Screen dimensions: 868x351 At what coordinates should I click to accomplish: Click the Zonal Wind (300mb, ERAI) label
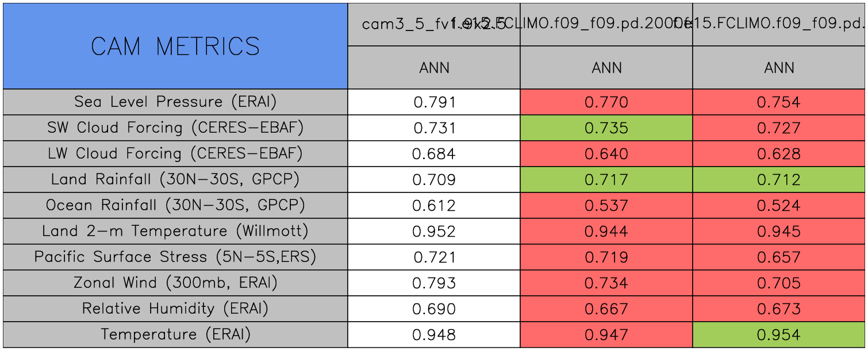pyautogui.click(x=175, y=283)
